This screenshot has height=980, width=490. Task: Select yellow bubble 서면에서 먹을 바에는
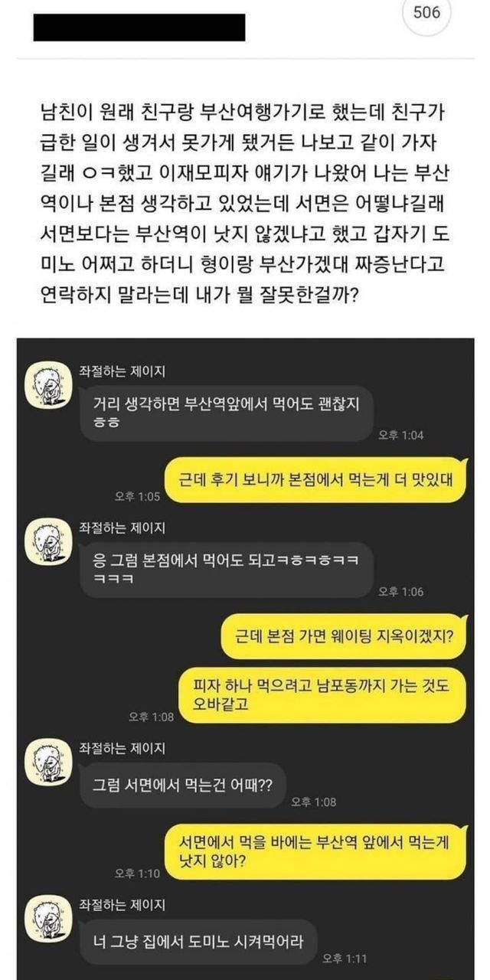pyautogui.click(x=315, y=852)
